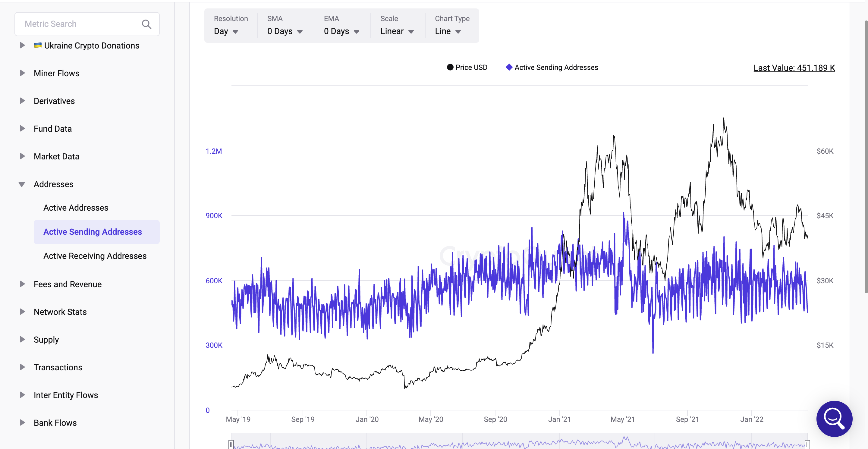Click the Last Value 451.189 K link
Screen dimensions: 868x449
tap(794, 68)
